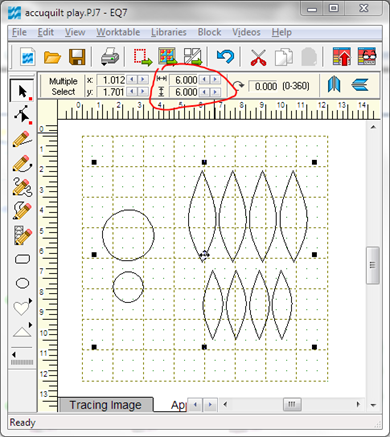Click the horizontal scrollbar right arrow
Image resolution: width=390 pixels, height=437 pixels.
pyautogui.click(x=358, y=404)
